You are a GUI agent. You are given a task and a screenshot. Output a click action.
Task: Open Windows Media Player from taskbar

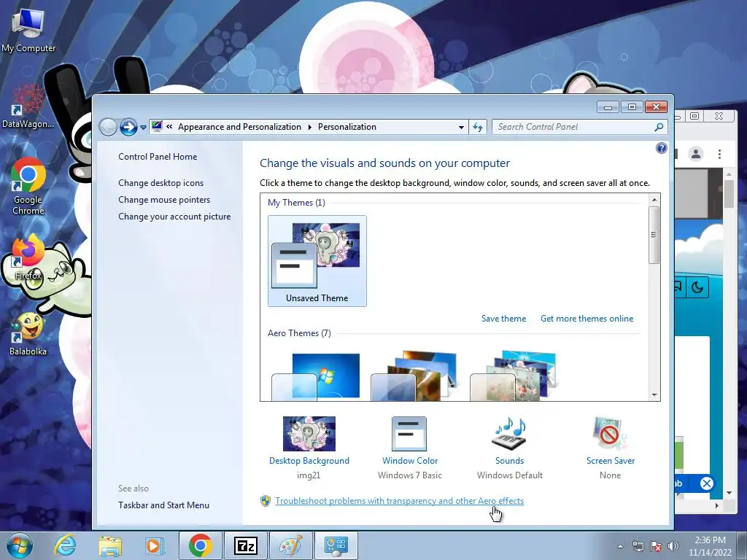(x=155, y=545)
